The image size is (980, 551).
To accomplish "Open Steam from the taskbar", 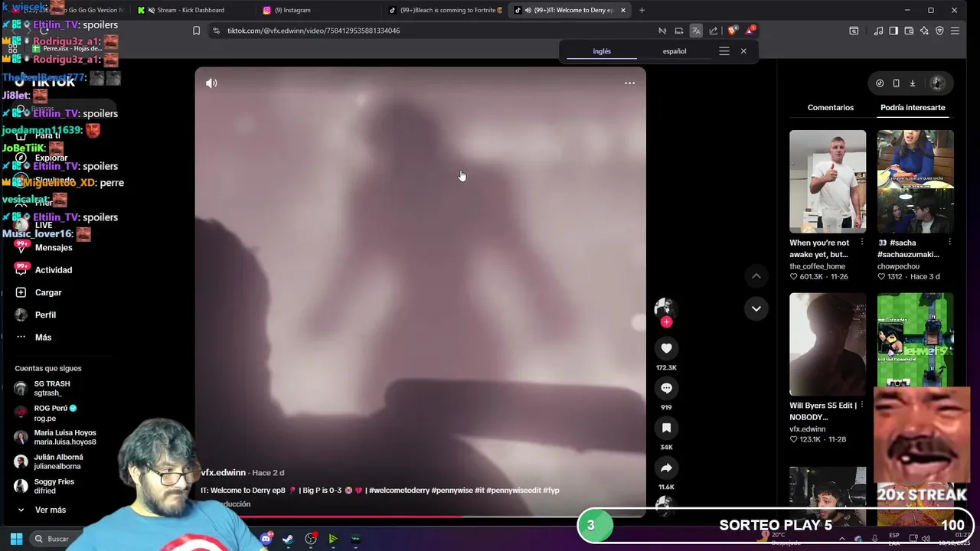I will point(288,539).
